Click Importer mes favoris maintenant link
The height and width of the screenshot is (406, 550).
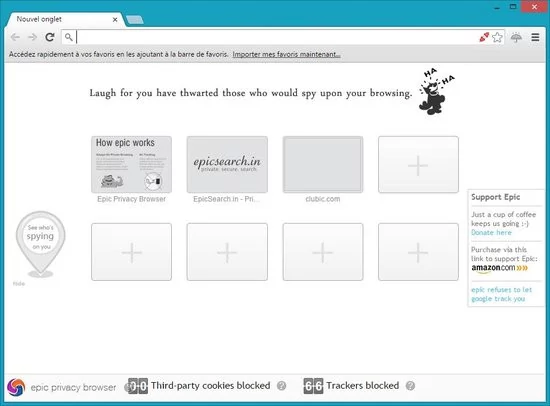pos(286,54)
